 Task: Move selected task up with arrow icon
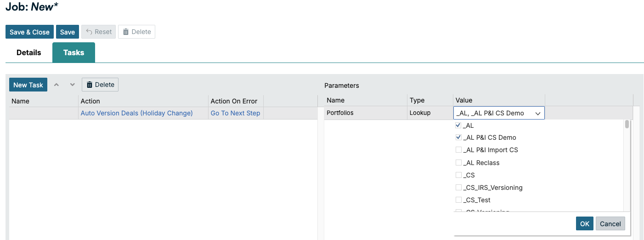point(56,85)
